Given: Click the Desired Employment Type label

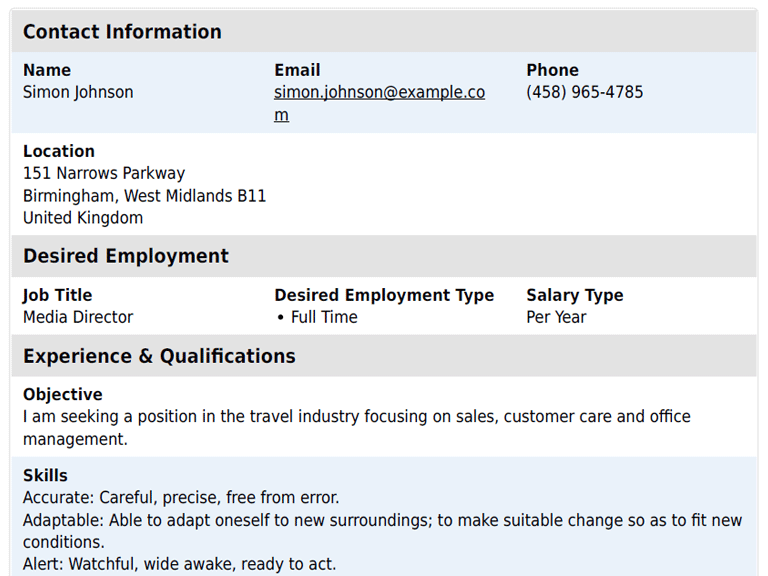Looking at the screenshot, I should coord(384,295).
